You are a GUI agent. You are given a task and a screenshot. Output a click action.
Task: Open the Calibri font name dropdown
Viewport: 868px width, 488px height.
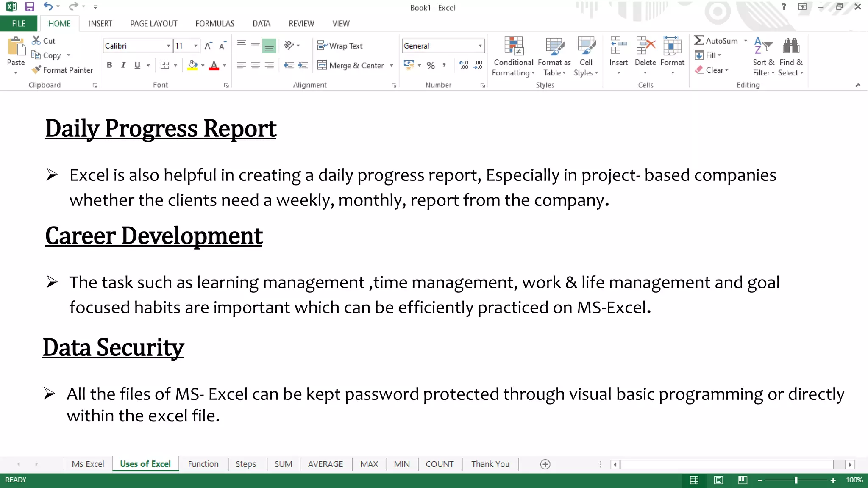[x=169, y=46]
